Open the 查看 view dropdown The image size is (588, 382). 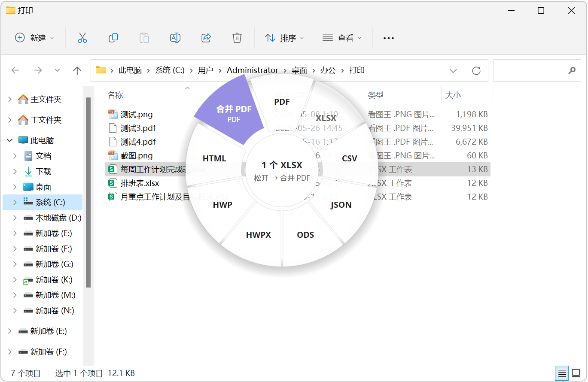[342, 38]
